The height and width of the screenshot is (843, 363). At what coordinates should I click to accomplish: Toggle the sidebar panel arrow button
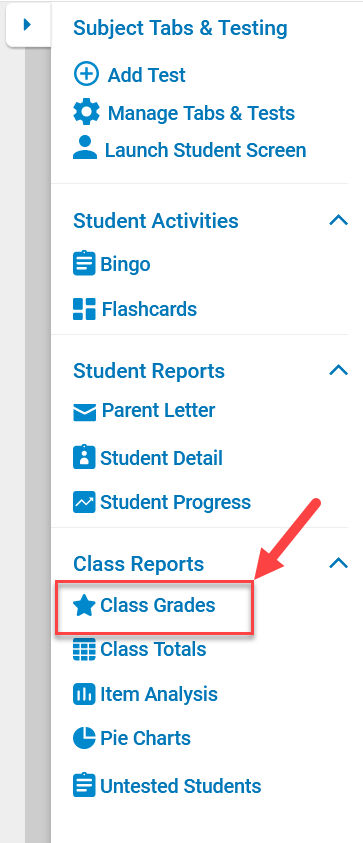pos(28,25)
